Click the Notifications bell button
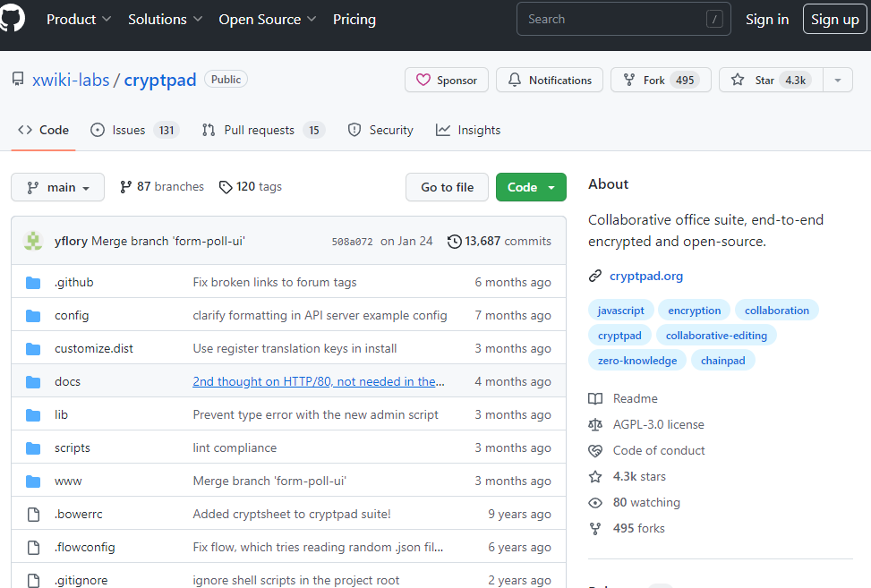Viewport: 871px width, 588px height. point(550,81)
